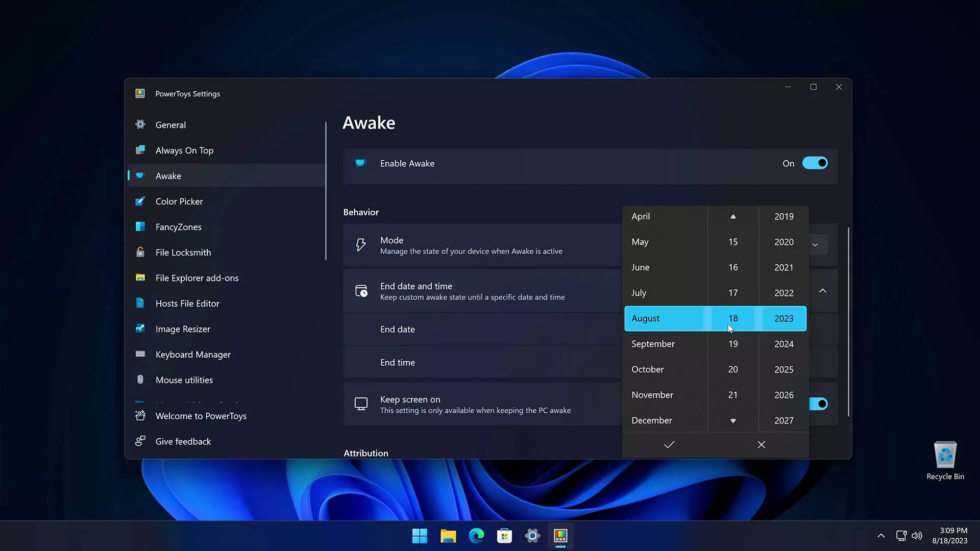Choose day 21 in the day column
This screenshot has height=551, width=980.
point(733,395)
